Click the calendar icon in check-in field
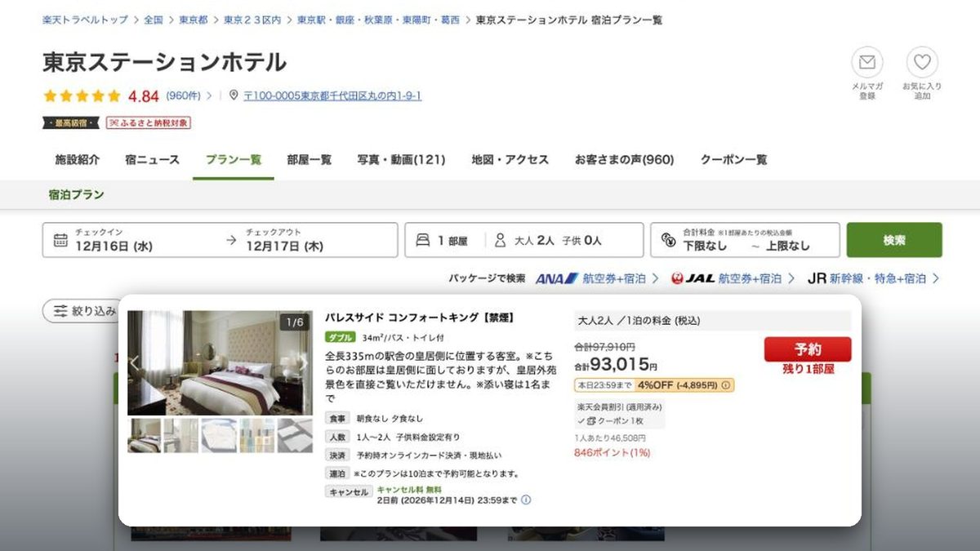 click(60, 240)
